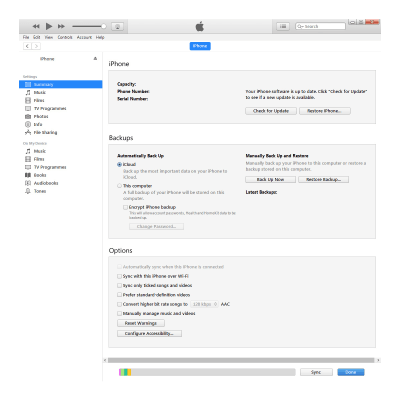Enable Encrypt iPhone backup checkbox
The image size is (400, 400).
coord(125,207)
